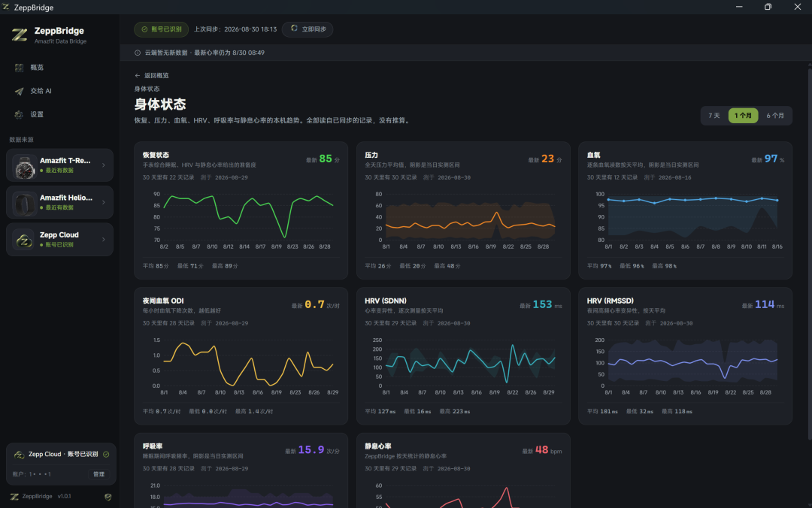Click the ZeppBridge icon in title bar
The height and width of the screenshot is (508, 812).
coord(6,8)
